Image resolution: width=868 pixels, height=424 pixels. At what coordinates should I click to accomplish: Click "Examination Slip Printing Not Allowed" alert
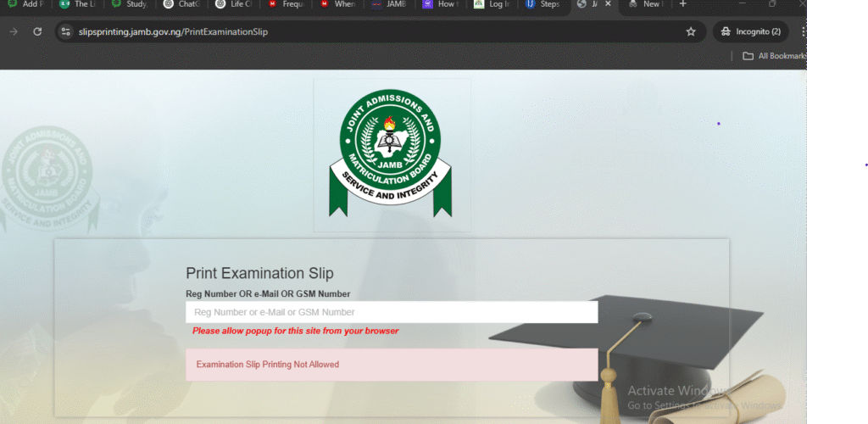pos(392,365)
